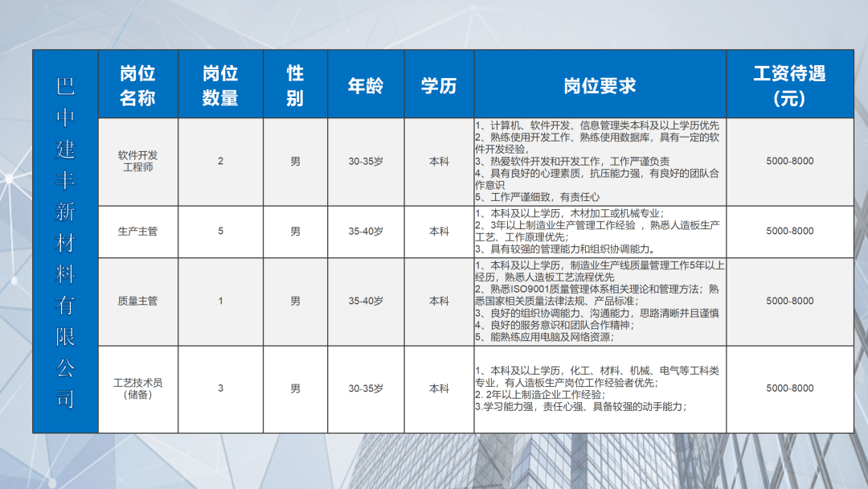Click 本科 in the 生产主管 row
868x489 pixels.
[439, 231]
